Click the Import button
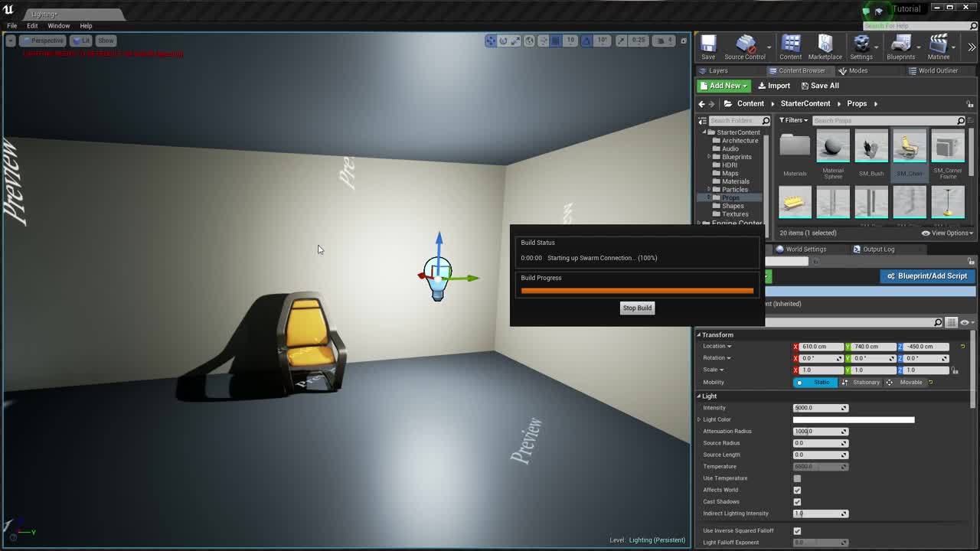 click(773, 86)
